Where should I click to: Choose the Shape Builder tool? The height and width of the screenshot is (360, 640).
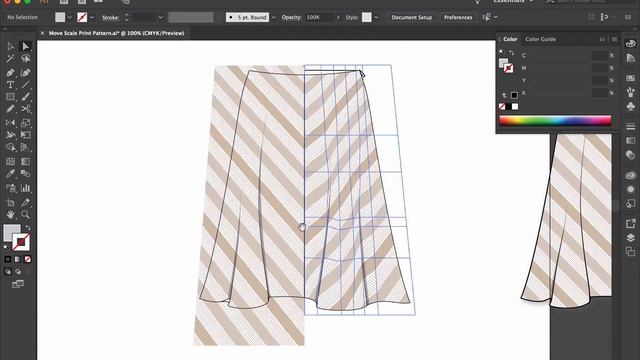(x=11, y=147)
